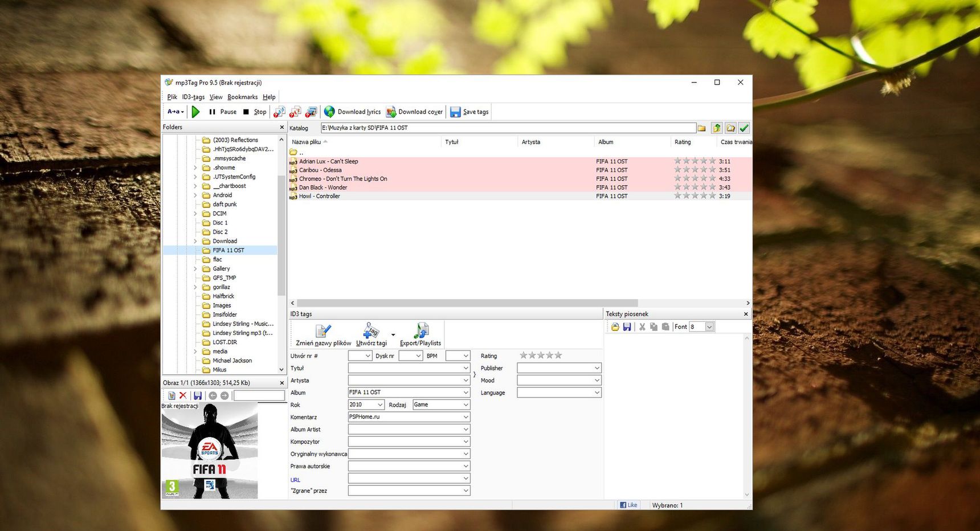The height and width of the screenshot is (531, 980).
Task: Click Utwórz tagi create tags button
Action: [x=371, y=334]
